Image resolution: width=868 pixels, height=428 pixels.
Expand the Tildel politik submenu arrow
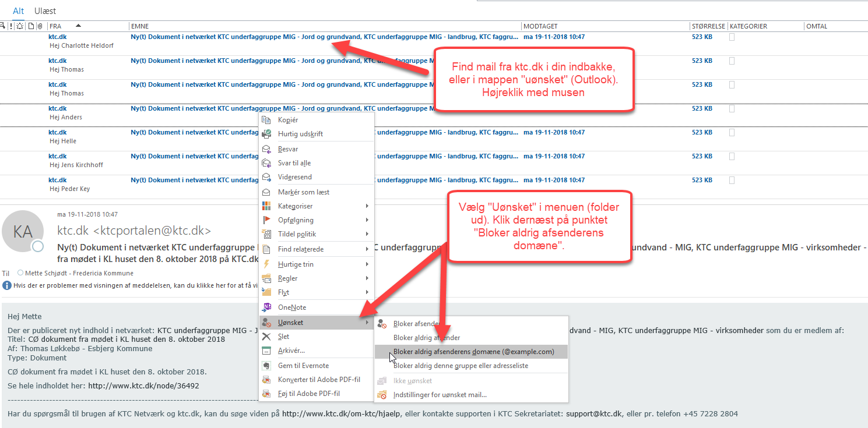(x=367, y=234)
